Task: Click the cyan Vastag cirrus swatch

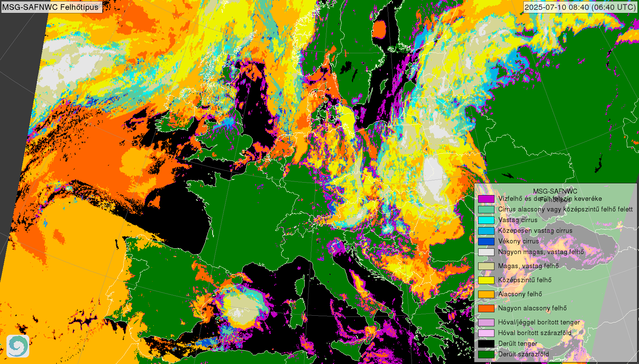Action: coord(486,220)
